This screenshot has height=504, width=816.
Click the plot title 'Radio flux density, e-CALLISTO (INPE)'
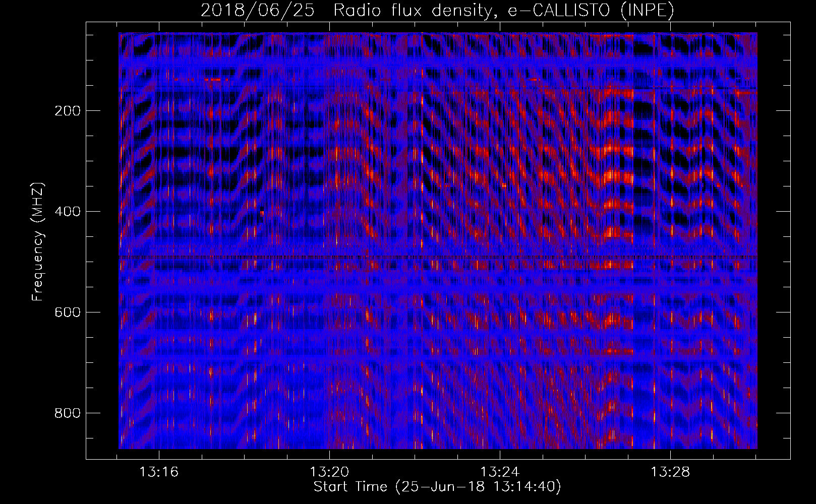click(503, 11)
